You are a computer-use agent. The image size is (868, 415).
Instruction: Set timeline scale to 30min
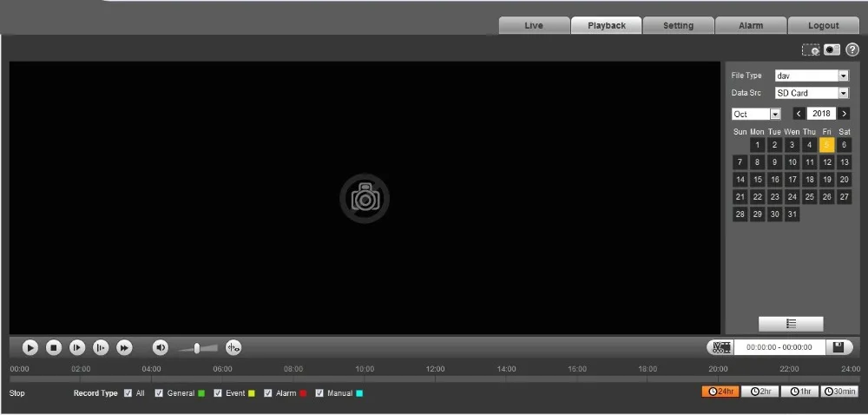tap(839, 392)
